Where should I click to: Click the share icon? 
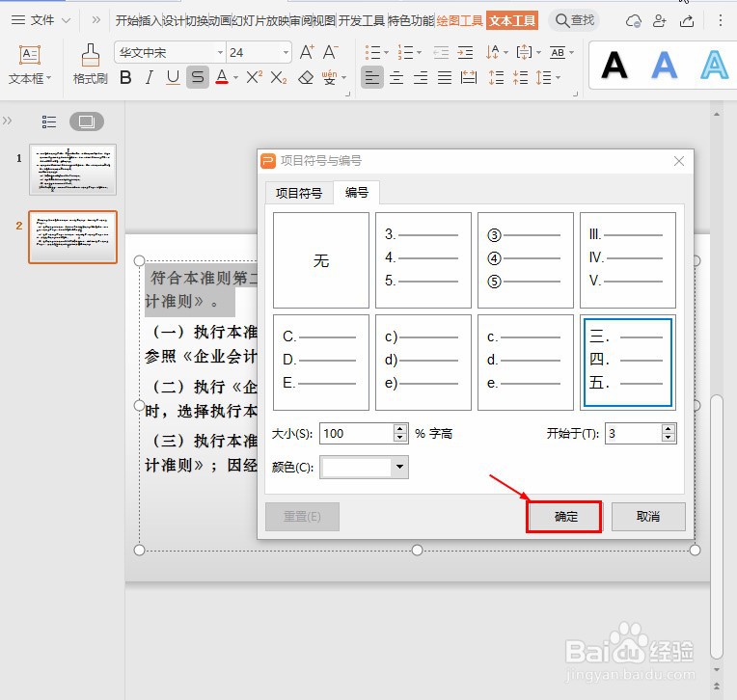687,20
